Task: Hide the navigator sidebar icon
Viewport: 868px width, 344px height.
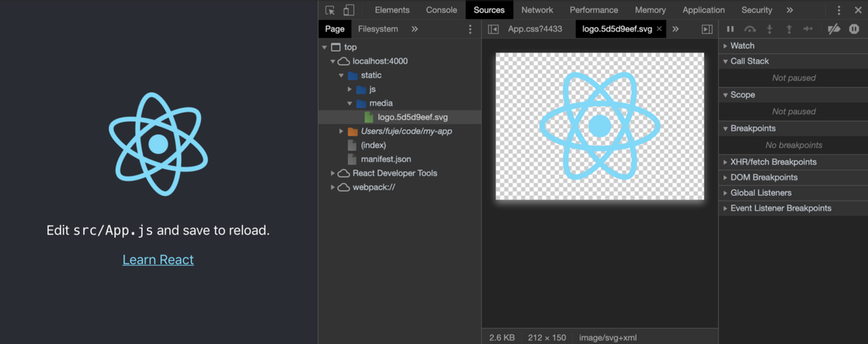Action: coord(493,29)
